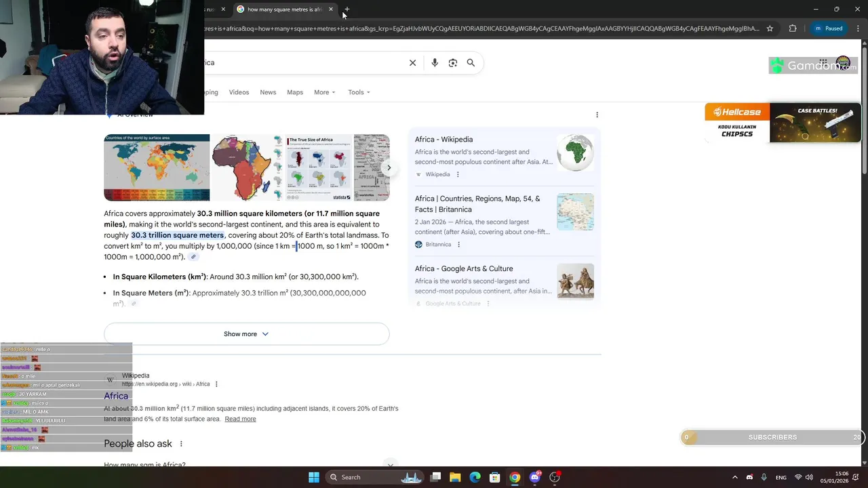Bookmark this page with the star icon
This screenshot has height=488, width=868.
click(x=770, y=28)
